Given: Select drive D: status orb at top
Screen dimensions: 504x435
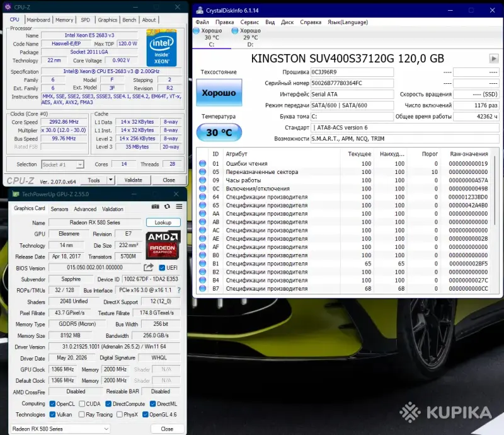Looking at the screenshot, I should (x=235, y=30).
